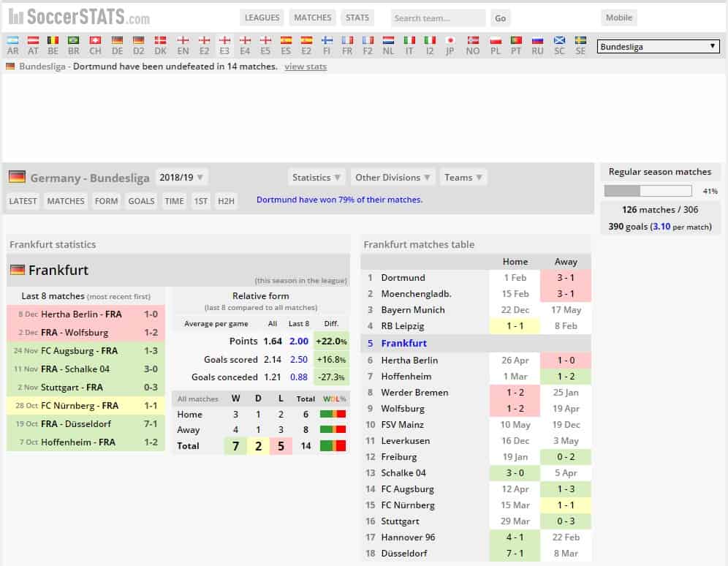Select the Italy I2 flag
728x566 pixels.
pyautogui.click(x=430, y=40)
